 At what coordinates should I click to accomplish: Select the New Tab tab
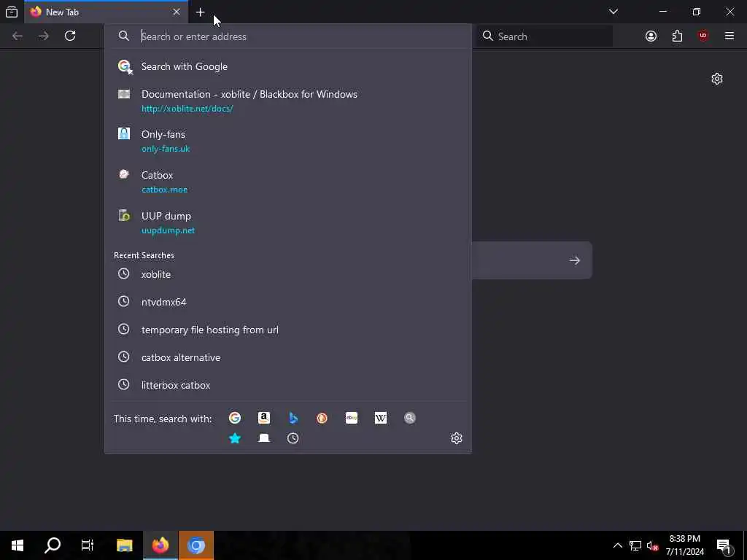click(x=107, y=12)
